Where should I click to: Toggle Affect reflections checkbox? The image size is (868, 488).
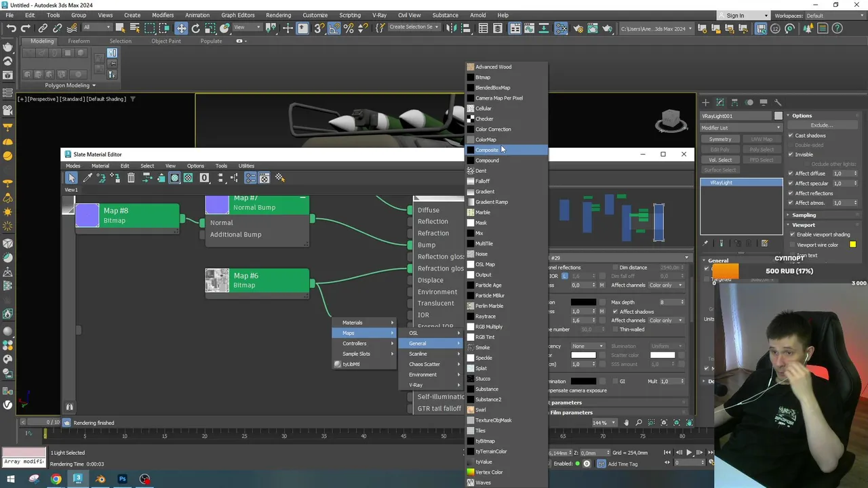[x=791, y=193]
